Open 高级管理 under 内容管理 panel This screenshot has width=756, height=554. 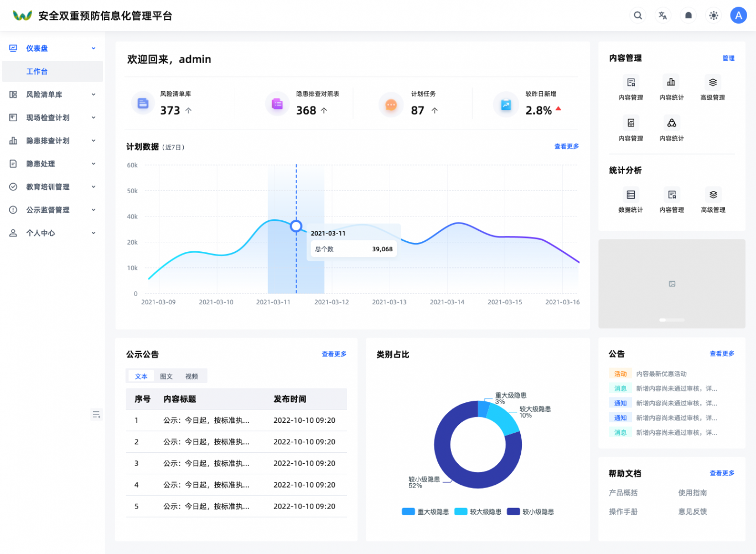coord(713,89)
